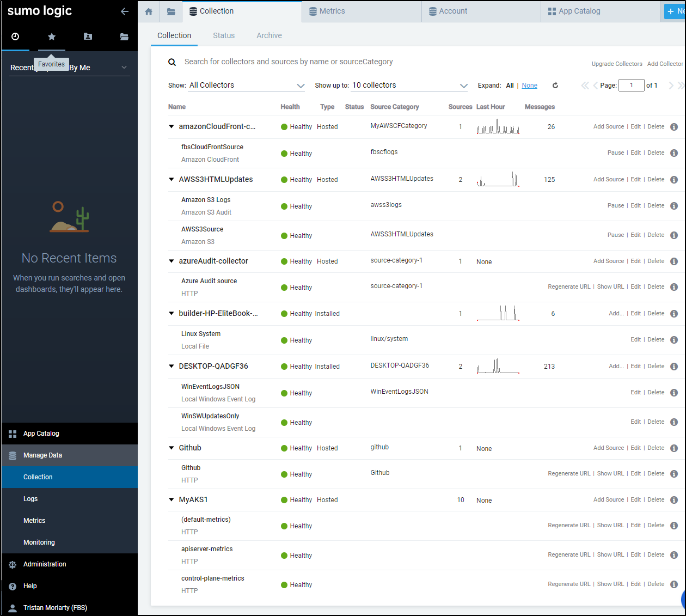Go to the previous page of collectors

pyautogui.click(x=595, y=86)
